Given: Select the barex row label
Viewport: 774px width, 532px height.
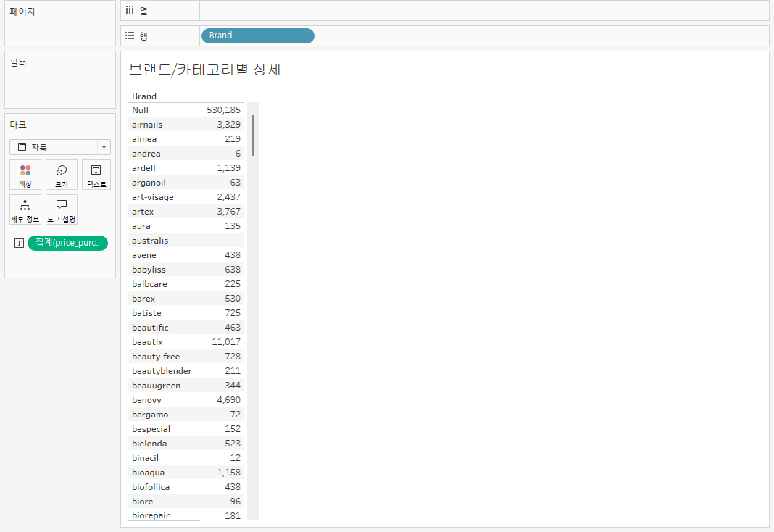Looking at the screenshot, I should click(x=143, y=299).
